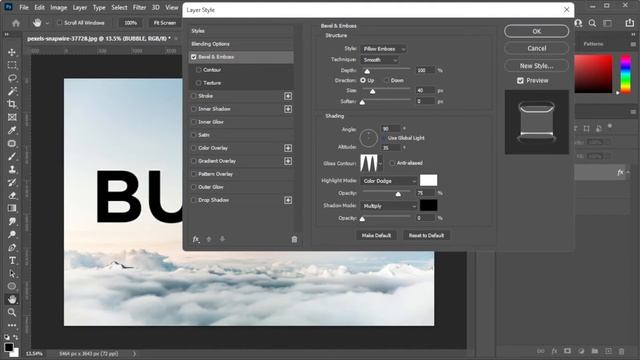Delete effect with trash icon in dialog
Image resolution: width=640 pixels, height=360 pixels.
pyautogui.click(x=294, y=239)
